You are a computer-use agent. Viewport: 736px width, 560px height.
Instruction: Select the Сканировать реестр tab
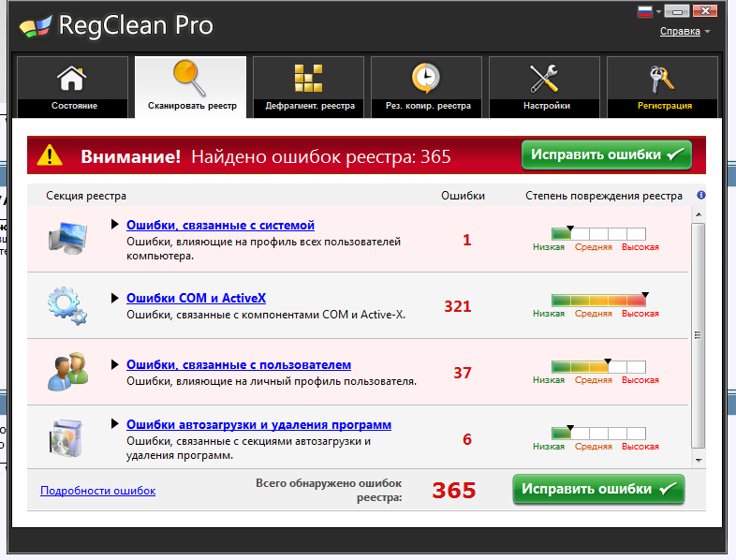pos(191,87)
